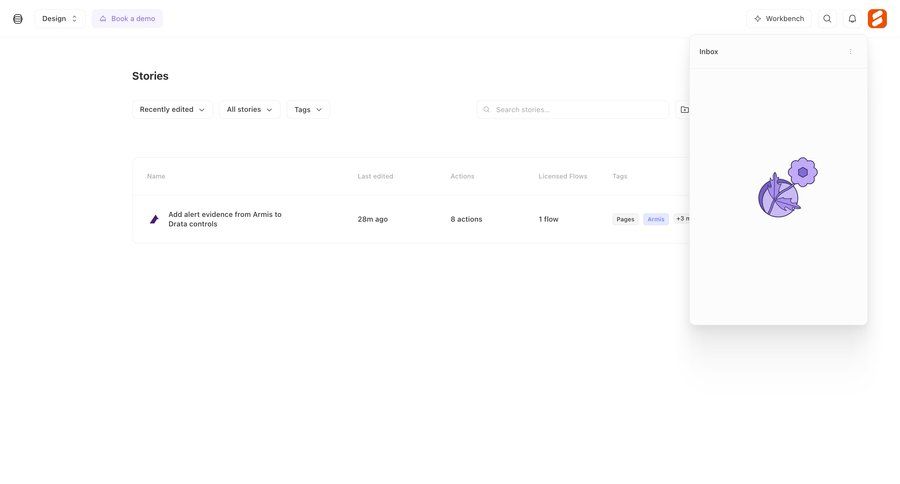Open the Design team switcher dropdown
The image size is (900, 484).
(x=60, y=18)
